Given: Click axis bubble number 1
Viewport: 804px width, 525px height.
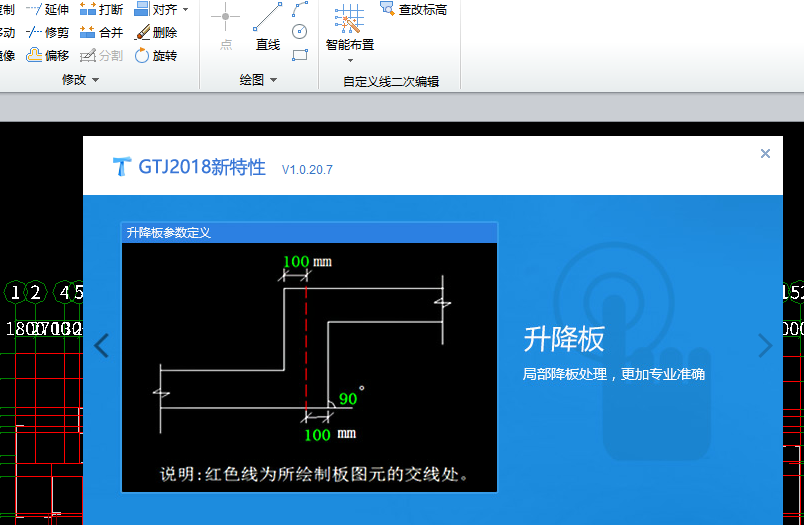Looking at the screenshot, I should pos(15,292).
